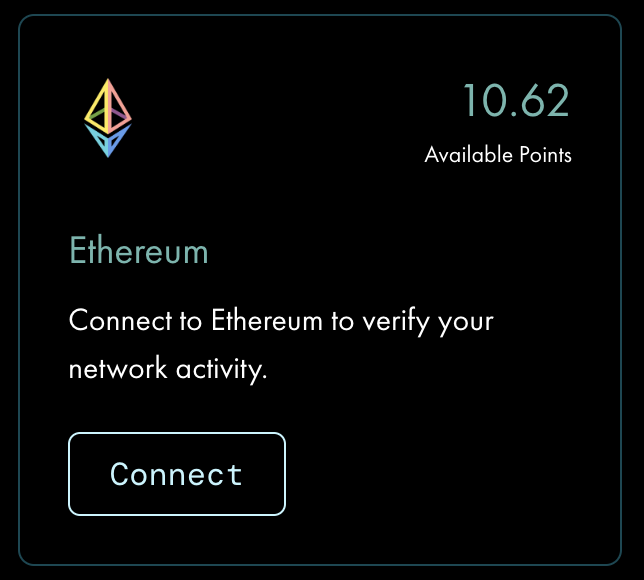Screen dimensions: 644x580
Task: Click the upper yellow-pink half of Ethereum logo
Action: 108,106
